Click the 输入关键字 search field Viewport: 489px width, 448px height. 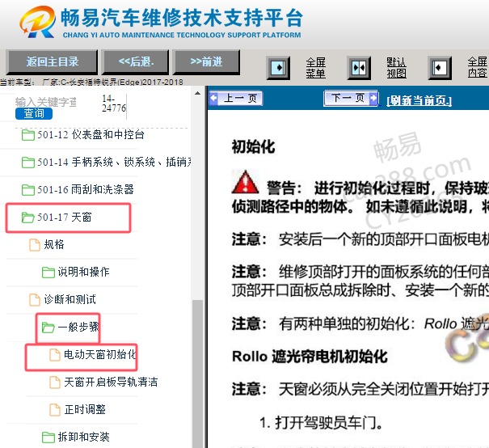46,102
